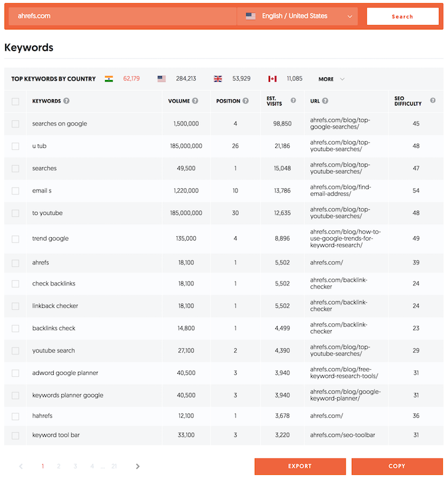448x480 pixels.
Task: Click the COPY button
Action: (397, 466)
